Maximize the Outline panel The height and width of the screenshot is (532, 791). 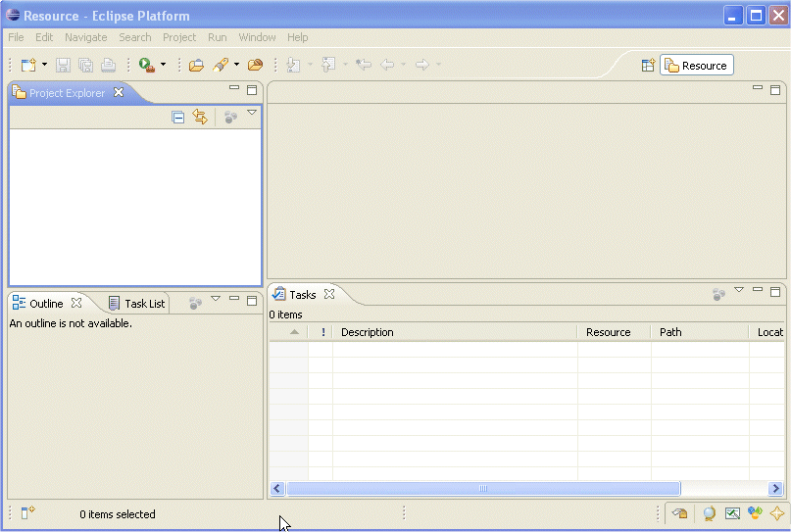252,301
